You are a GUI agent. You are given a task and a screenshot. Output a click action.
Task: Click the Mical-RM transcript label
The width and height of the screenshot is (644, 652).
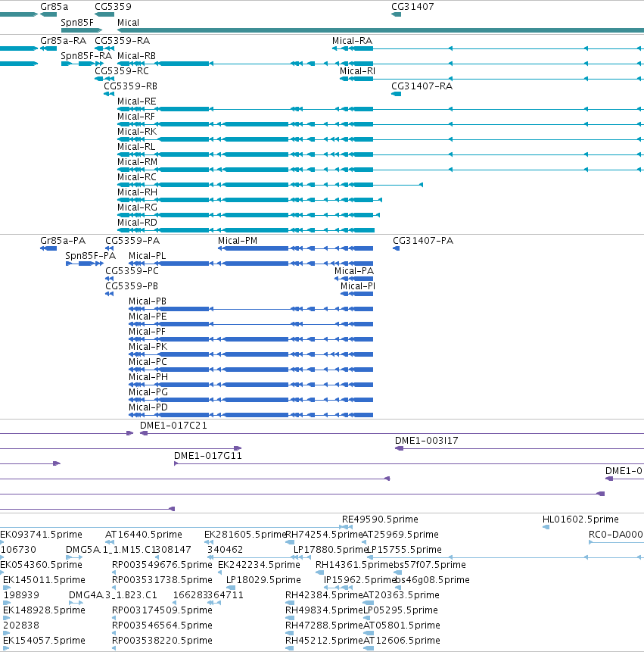[138, 162]
